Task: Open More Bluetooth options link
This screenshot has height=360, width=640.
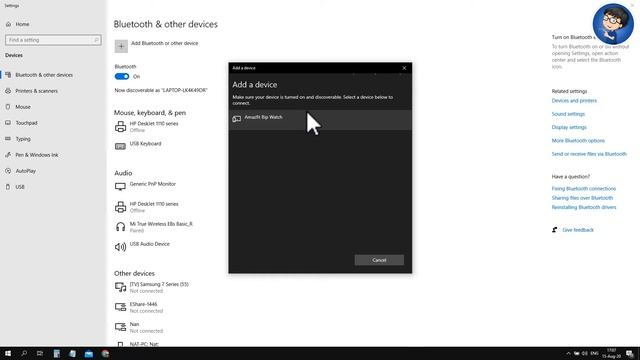Action: coord(578,140)
